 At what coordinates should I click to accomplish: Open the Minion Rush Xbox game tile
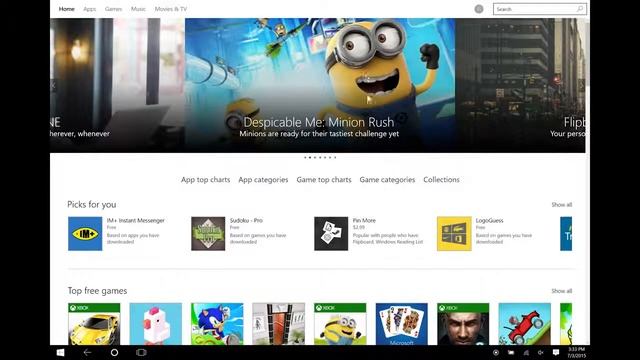(340, 324)
